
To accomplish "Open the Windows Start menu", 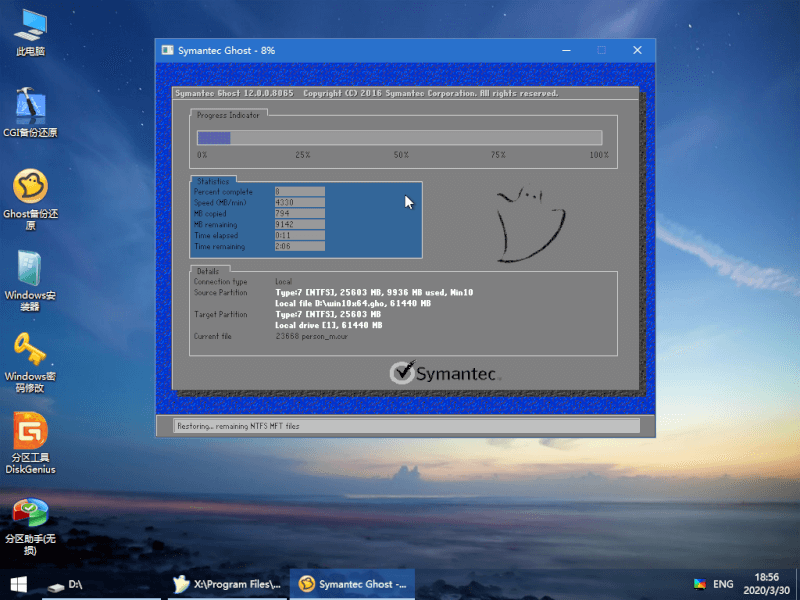I will point(18,585).
